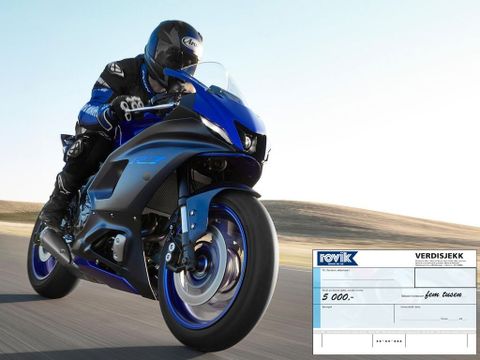Click the rear wheel of the motorcycle
The image size is (480, 360).
pos(46,260)
